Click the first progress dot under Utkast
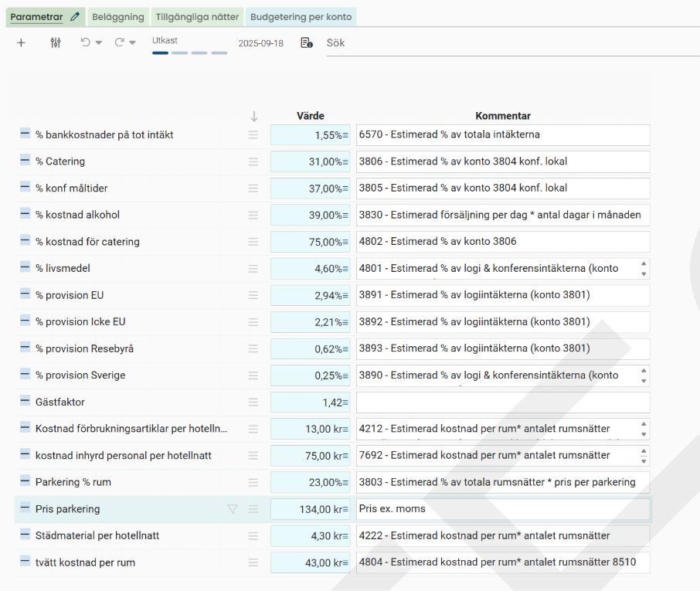Screen dimensions: 700x591 coord(159,53)
